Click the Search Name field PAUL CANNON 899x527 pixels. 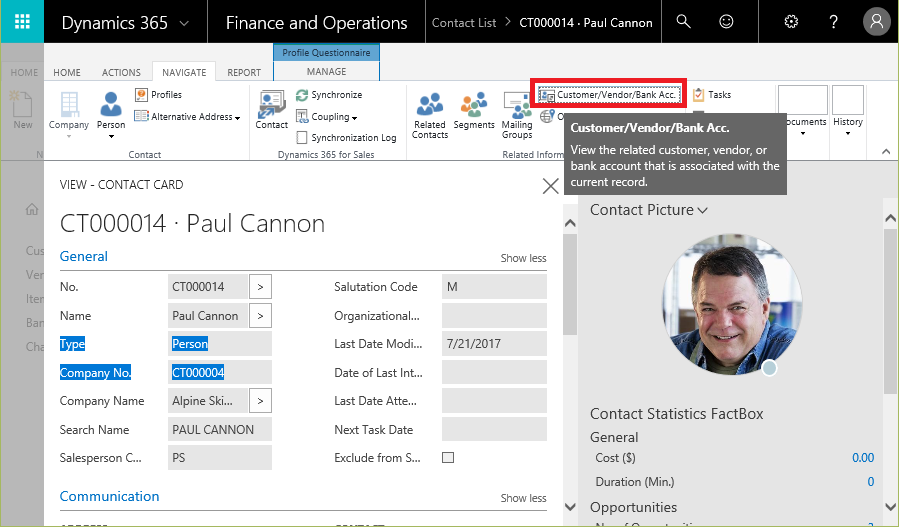(x=220, y=430)
